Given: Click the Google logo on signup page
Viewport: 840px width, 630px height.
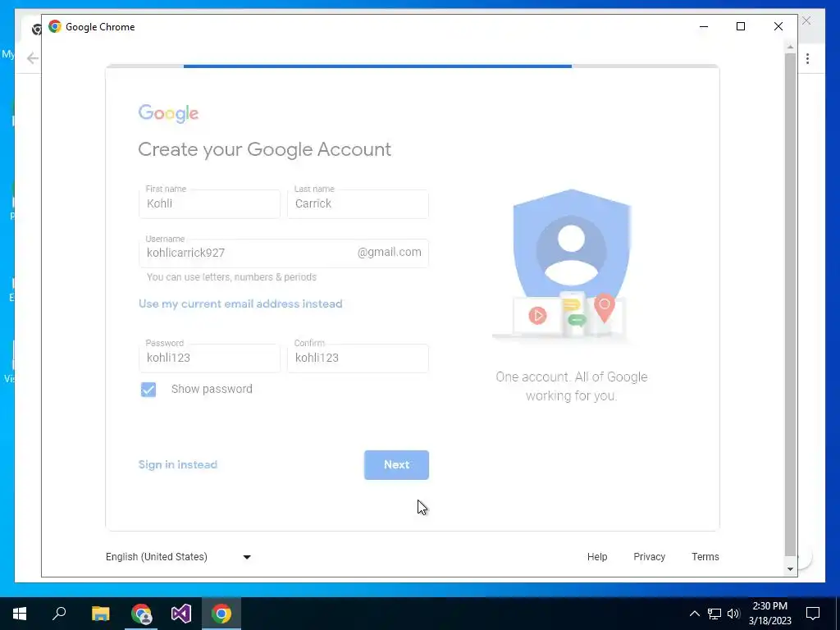Looking at the screenshot, I should tap(168, 113).
